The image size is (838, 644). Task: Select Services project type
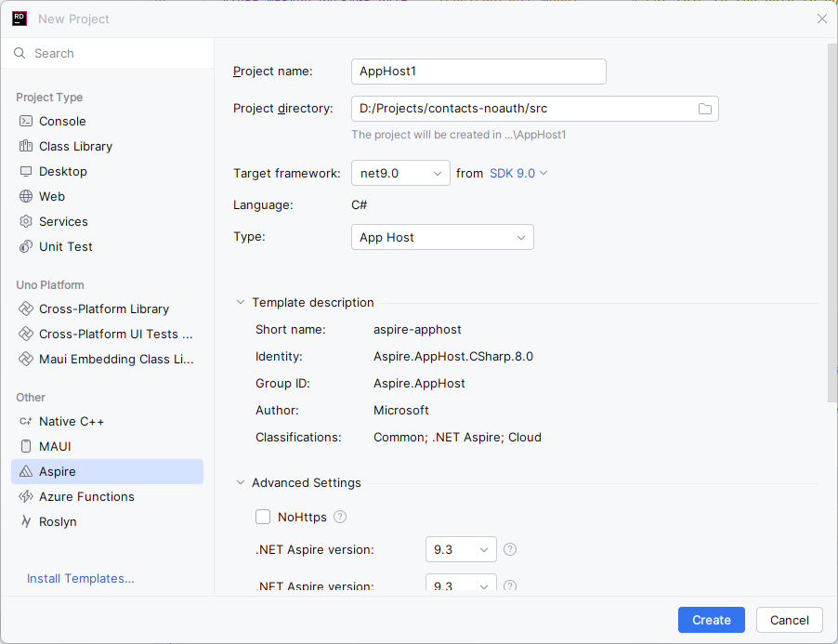click(108, 221)
